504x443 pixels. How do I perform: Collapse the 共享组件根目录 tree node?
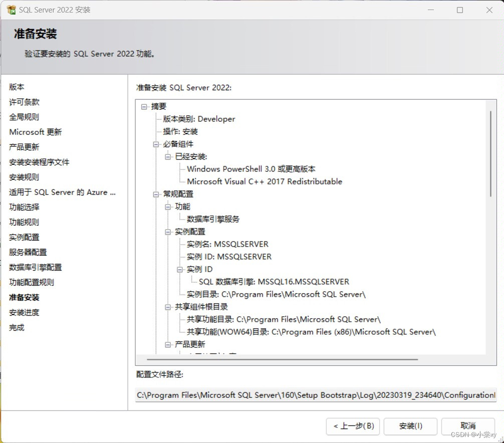pos(168,307)
